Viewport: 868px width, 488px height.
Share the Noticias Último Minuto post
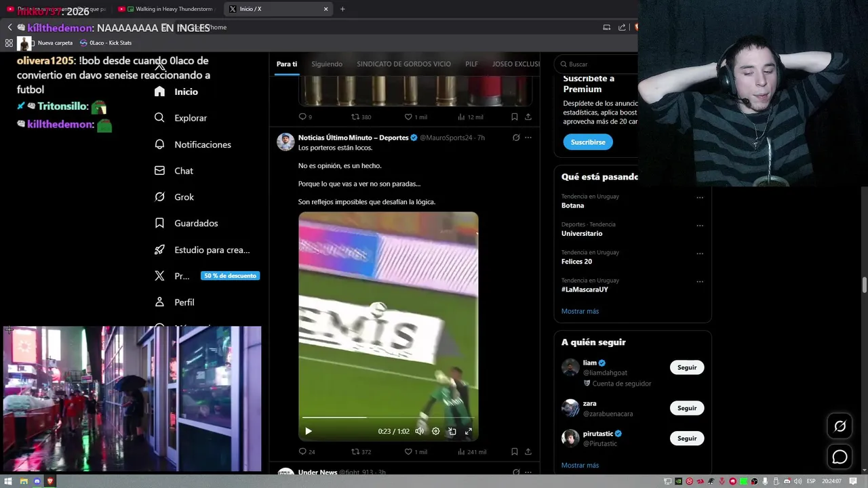(x=528, y=452)
